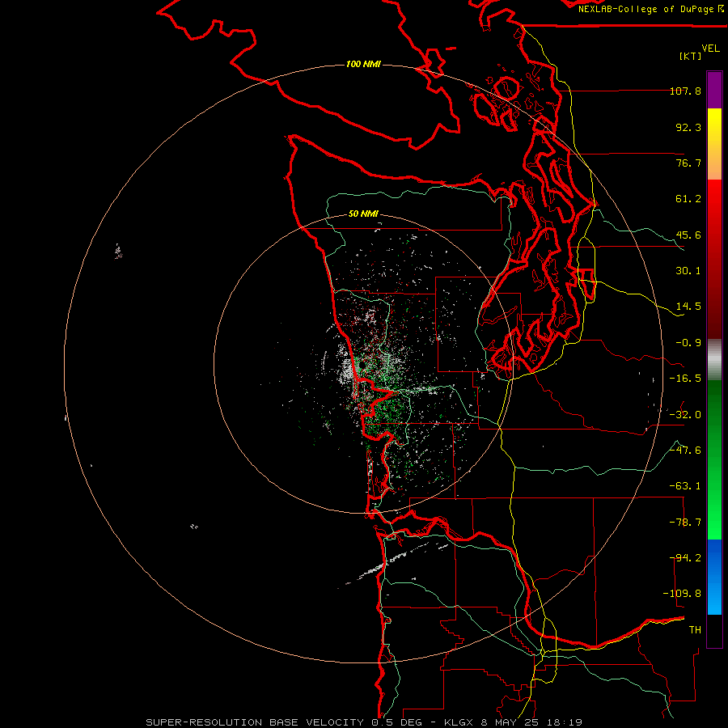The height and width of the screenshot is (728, 728).
Task: Click the 30.1 velocity scale value
Action: tap(688, 271)
